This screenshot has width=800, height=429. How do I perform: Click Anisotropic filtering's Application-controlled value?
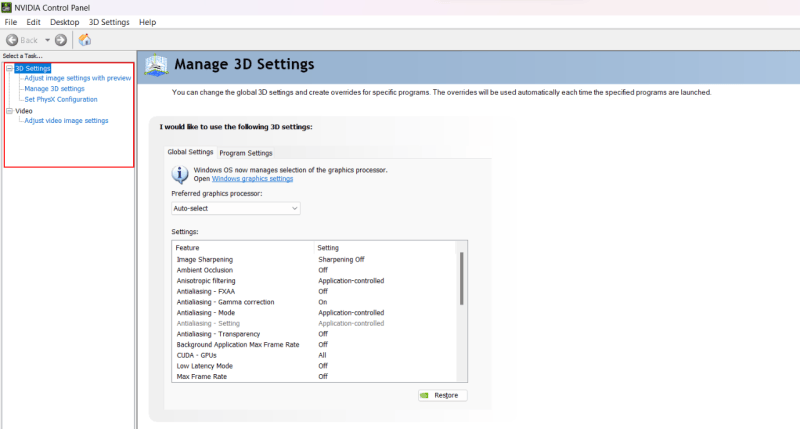[x=351, y=281]
